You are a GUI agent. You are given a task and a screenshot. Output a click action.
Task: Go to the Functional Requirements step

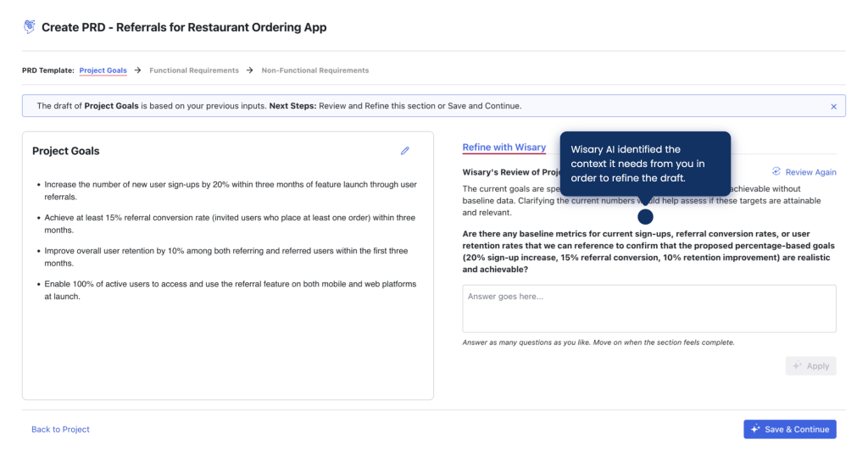click(194, 70)
